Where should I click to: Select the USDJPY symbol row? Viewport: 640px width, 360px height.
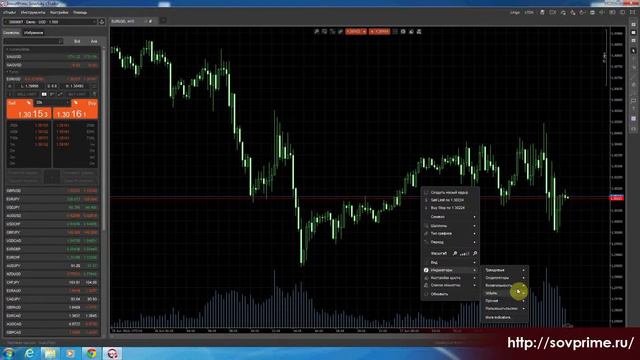click(x=52, y=207)
